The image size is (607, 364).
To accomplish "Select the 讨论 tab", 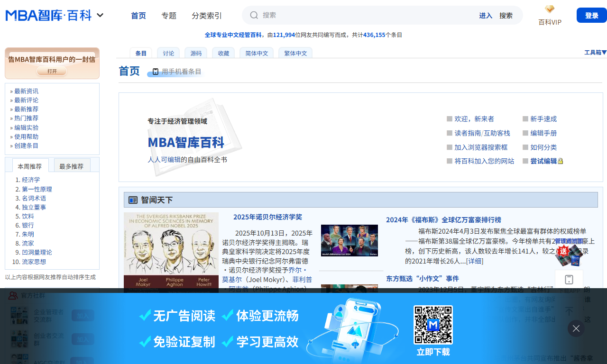I will (x=168, y=53).
